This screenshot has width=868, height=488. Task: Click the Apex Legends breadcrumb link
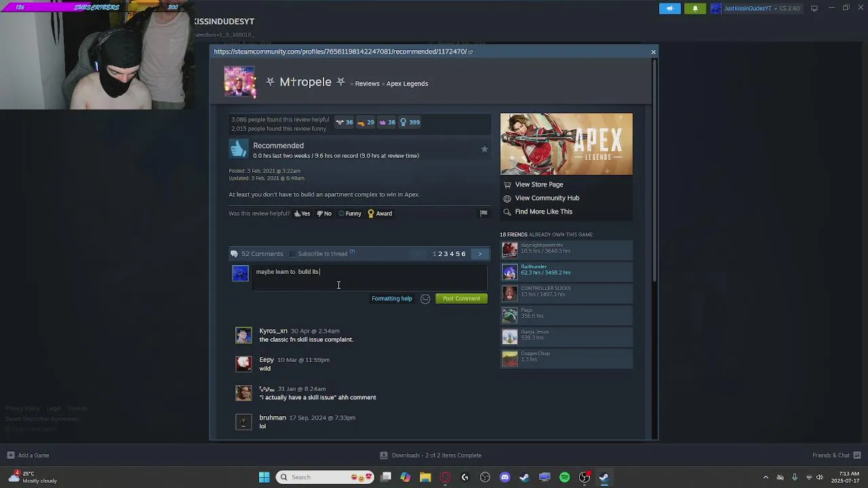[407, 84]
